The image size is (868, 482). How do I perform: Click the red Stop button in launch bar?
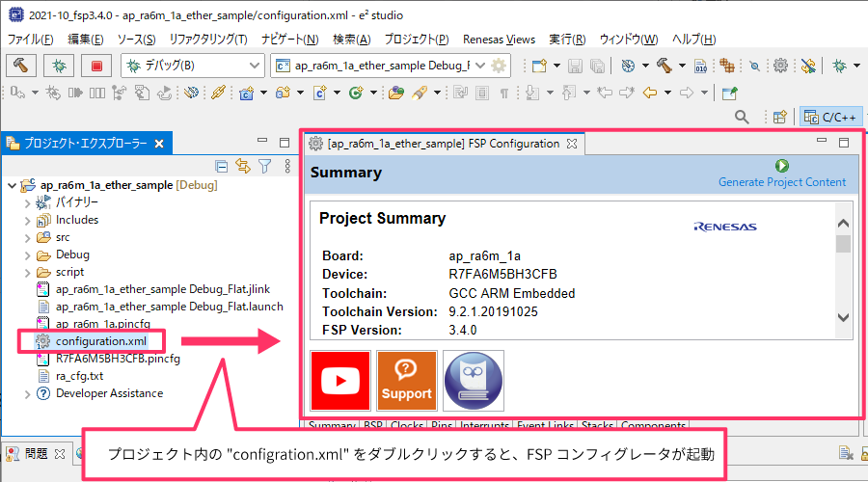click(96, 66)
